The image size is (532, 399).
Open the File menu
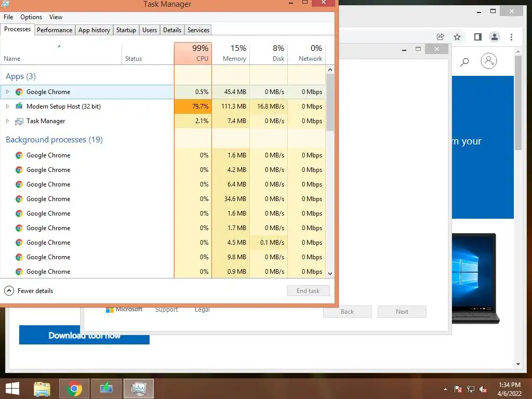point(8,17)
